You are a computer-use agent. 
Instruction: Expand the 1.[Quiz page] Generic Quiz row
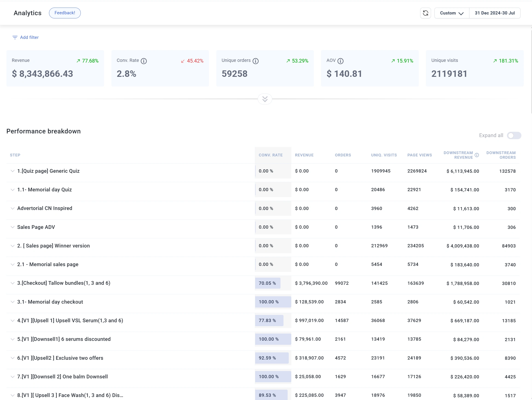[12, 171]
